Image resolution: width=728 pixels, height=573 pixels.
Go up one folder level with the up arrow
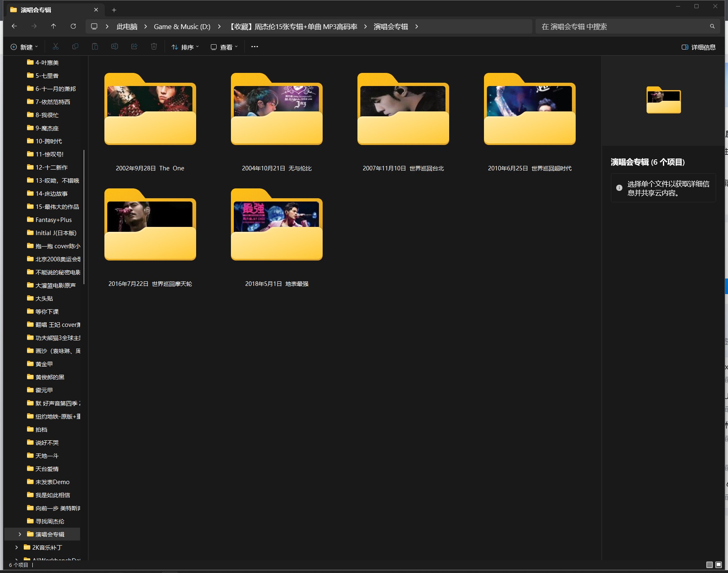coord(54,26)
